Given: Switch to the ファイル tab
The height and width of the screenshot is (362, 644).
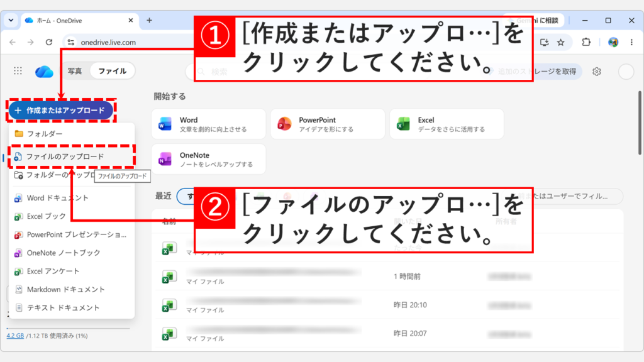Looking at the screenshot, I should point(112,71).
